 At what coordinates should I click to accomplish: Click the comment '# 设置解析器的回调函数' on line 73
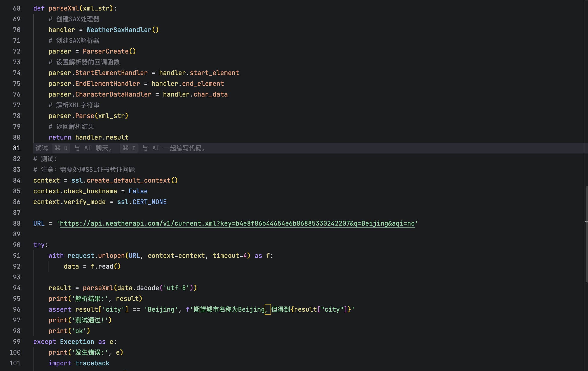84,62
